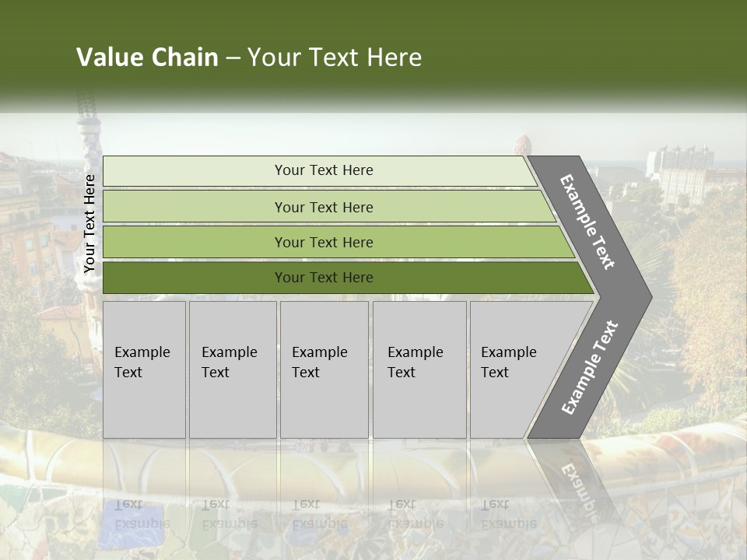Image resolution: width=747 pixels, height=560 pixels.
Task: Click the bold "Value Chain" title text
Action: click(147, 58)
